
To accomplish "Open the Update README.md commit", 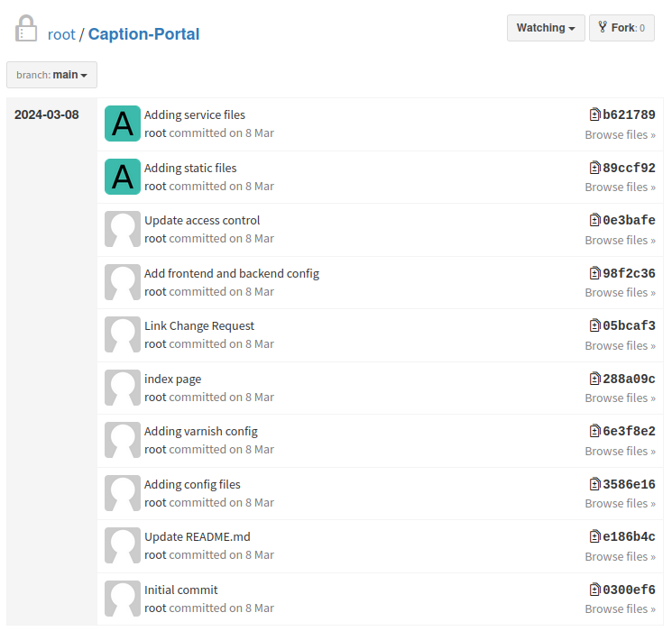I will coord(198,536).
